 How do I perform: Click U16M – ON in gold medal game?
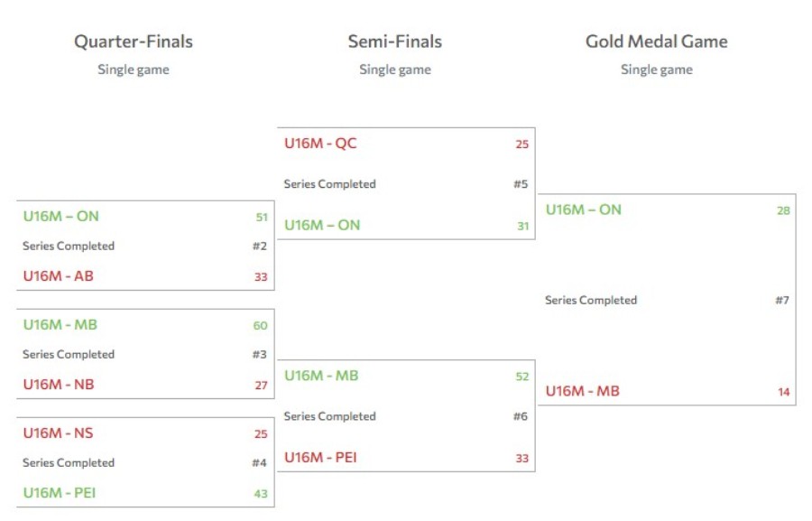coord(583,209)
